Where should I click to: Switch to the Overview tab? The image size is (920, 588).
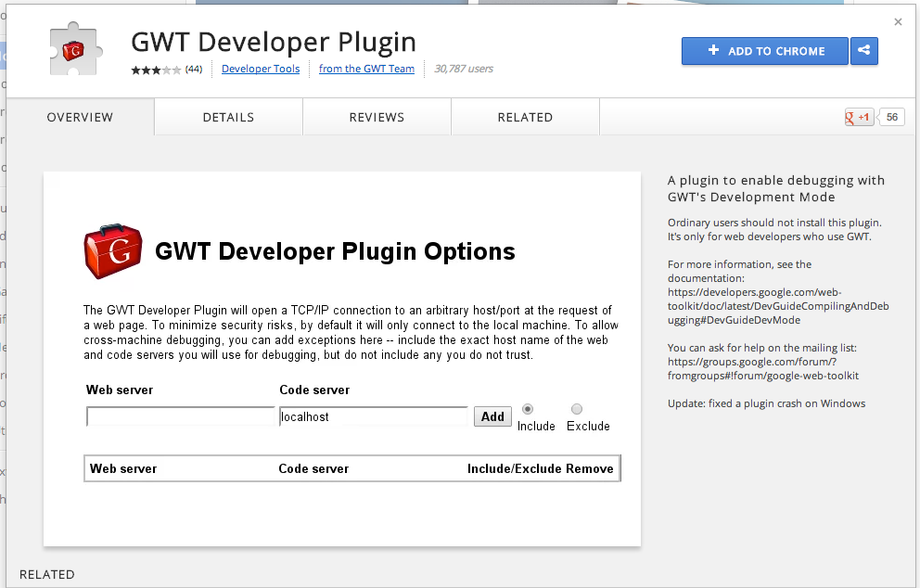coord(80,118)
